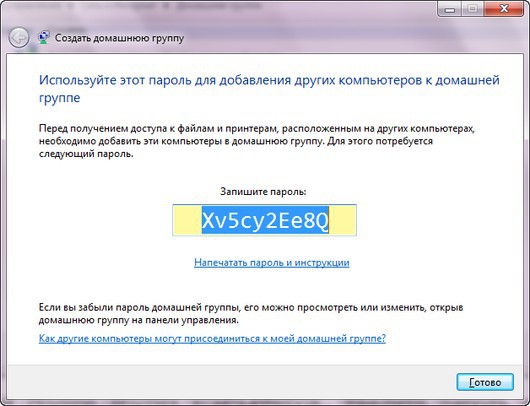The image size is (530, 406).
Task: Click the homegroup icon beside the title
Action: point(44,38)
